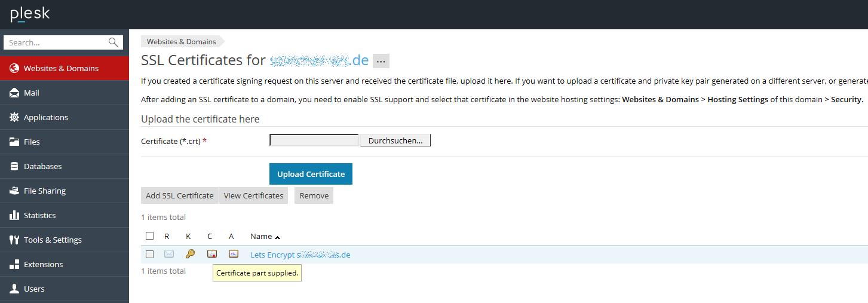Open the Lets Encrypt certificate link
The height and width of the screenshot is (303, 868).
[x=300, y=255]
